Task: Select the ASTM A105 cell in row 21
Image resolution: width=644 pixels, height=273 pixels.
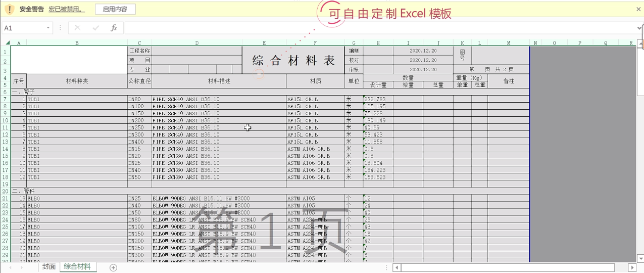Action: coord(315,198)
